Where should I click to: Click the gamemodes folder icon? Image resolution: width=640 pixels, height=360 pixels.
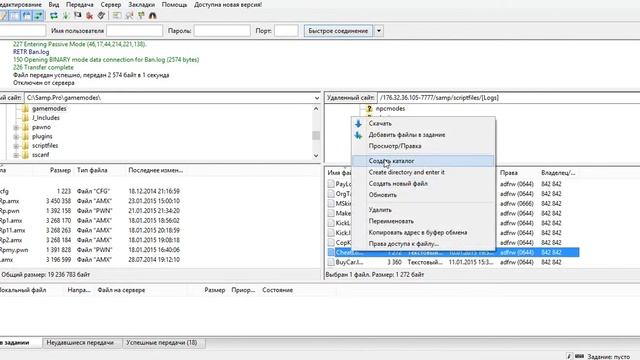(25, 109)
